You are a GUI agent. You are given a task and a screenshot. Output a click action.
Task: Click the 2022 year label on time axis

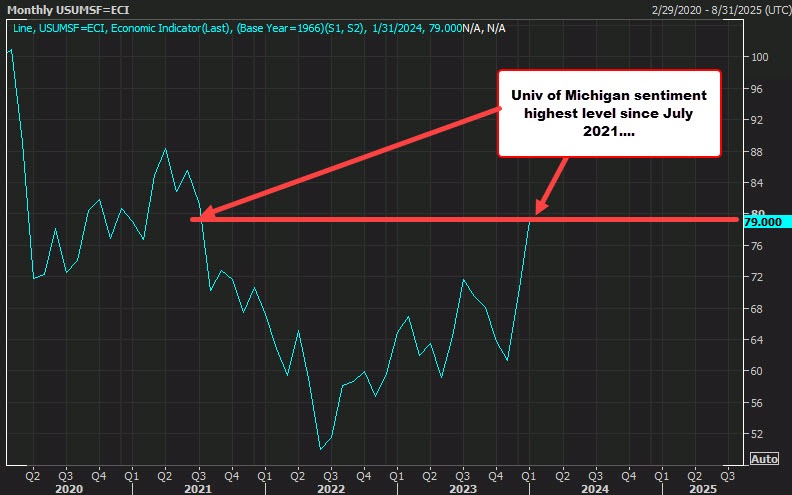click(x=331, y=489)
